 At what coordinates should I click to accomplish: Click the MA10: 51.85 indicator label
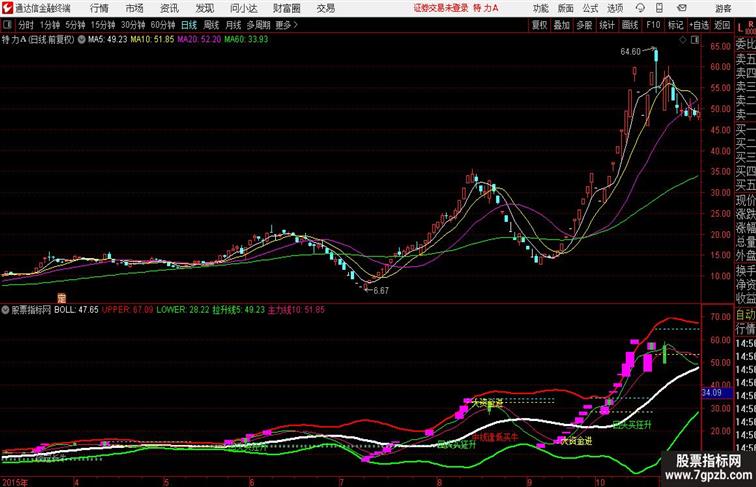(152, 40)
